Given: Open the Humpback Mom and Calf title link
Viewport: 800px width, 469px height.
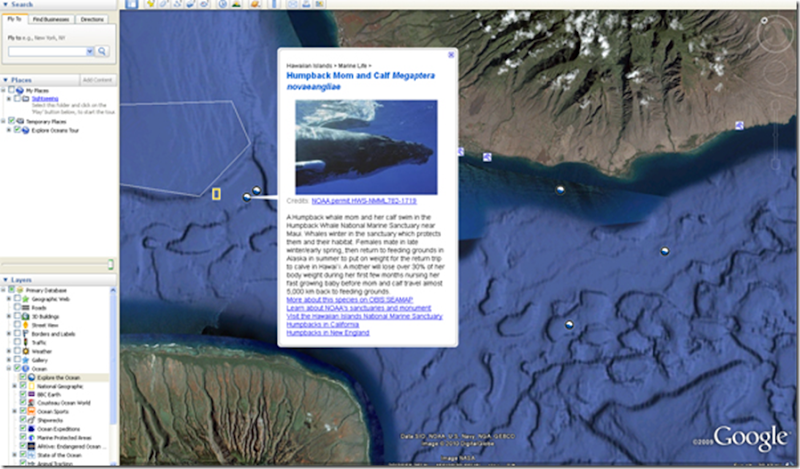Looking at the screenshot, I should [x=361, y=81].
